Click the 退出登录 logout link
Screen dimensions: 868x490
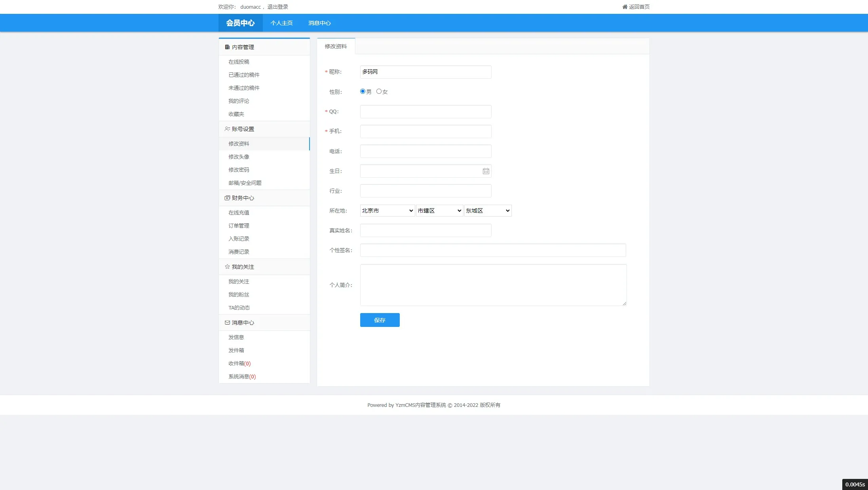pyautogui.click(x=277, y=7)
